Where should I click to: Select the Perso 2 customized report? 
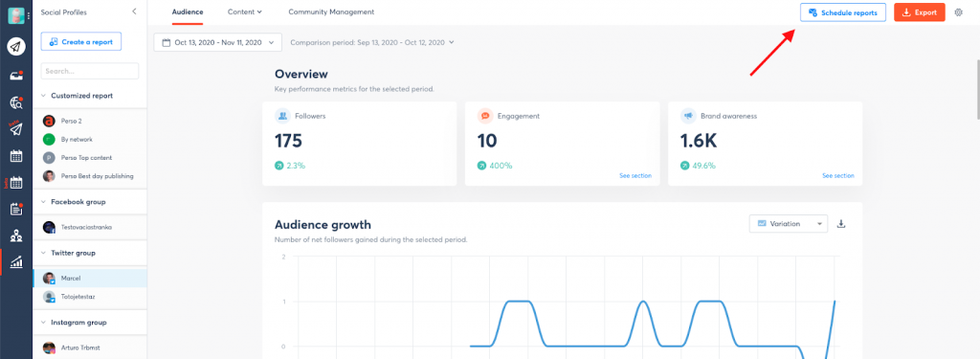coord(90,121)
